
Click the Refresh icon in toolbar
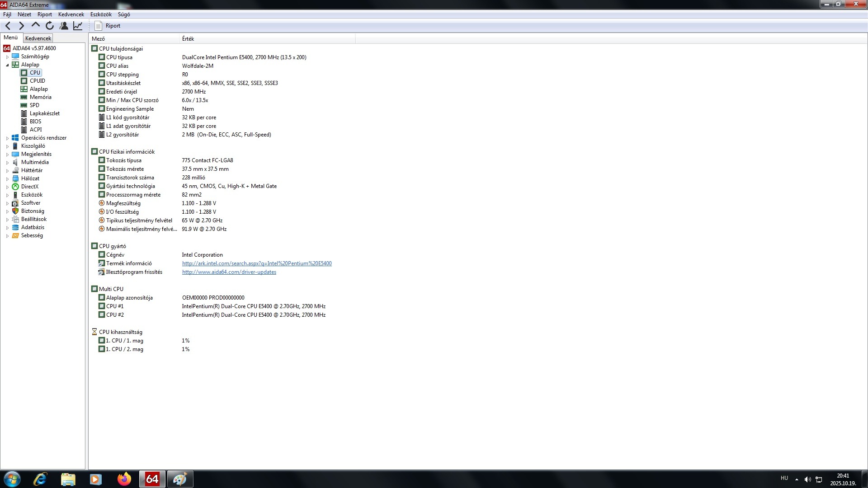pyautogui.click(x=50, y=26)
